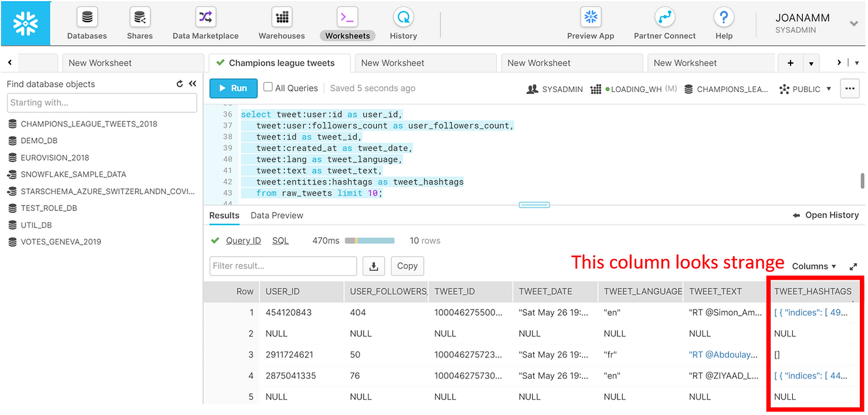Screen dimensions: 868x415
Task: Open worksheet tabs dropdown next to plus
Action: point(811,63)
